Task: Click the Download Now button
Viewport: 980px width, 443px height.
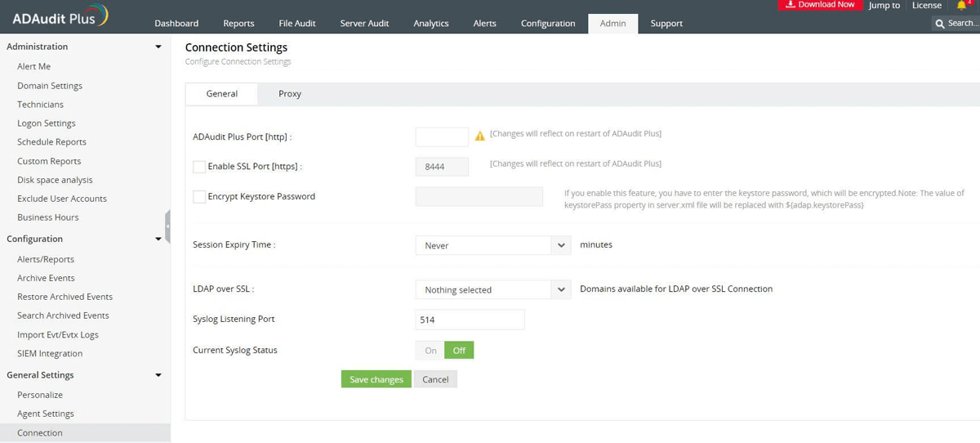Action: (819, 5)
